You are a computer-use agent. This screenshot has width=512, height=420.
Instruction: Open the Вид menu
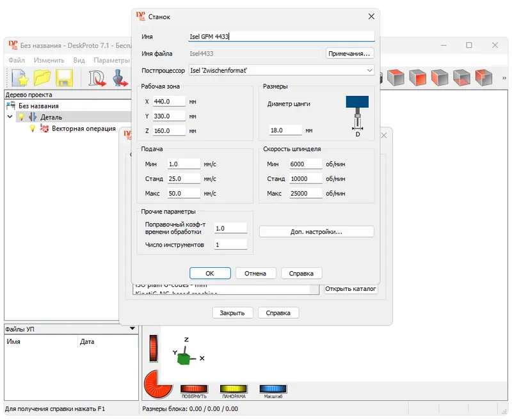pyautogui.click(x=79, y=60)
